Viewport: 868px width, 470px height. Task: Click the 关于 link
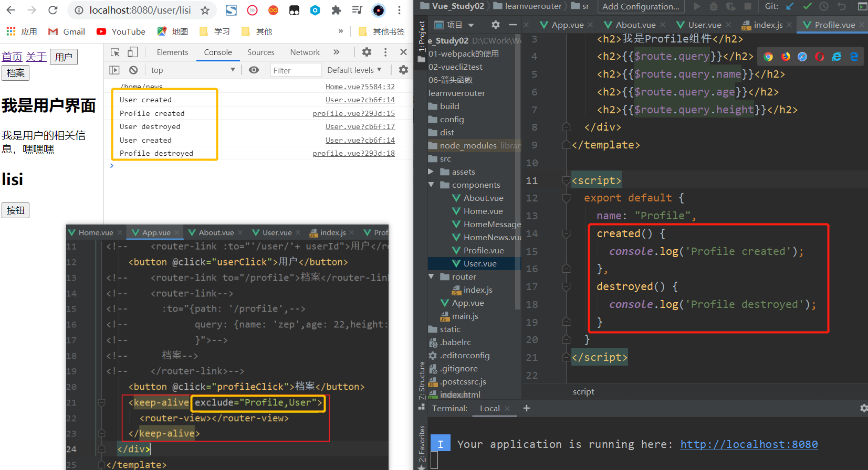36,57
